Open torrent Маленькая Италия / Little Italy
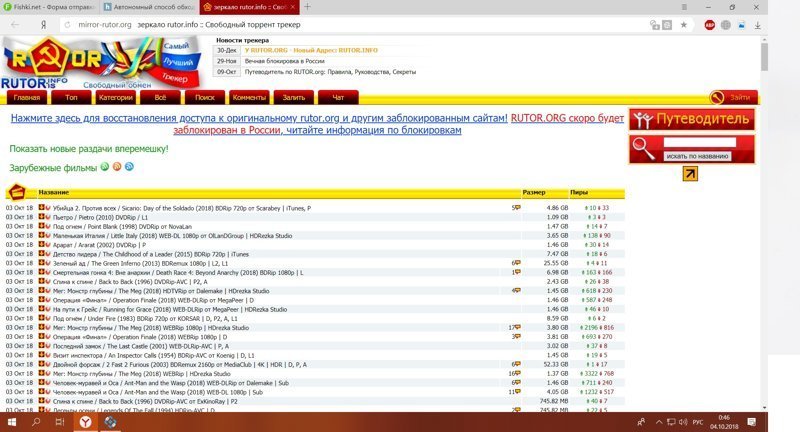Viewport: 800px width, 432px height. [172, 236]
